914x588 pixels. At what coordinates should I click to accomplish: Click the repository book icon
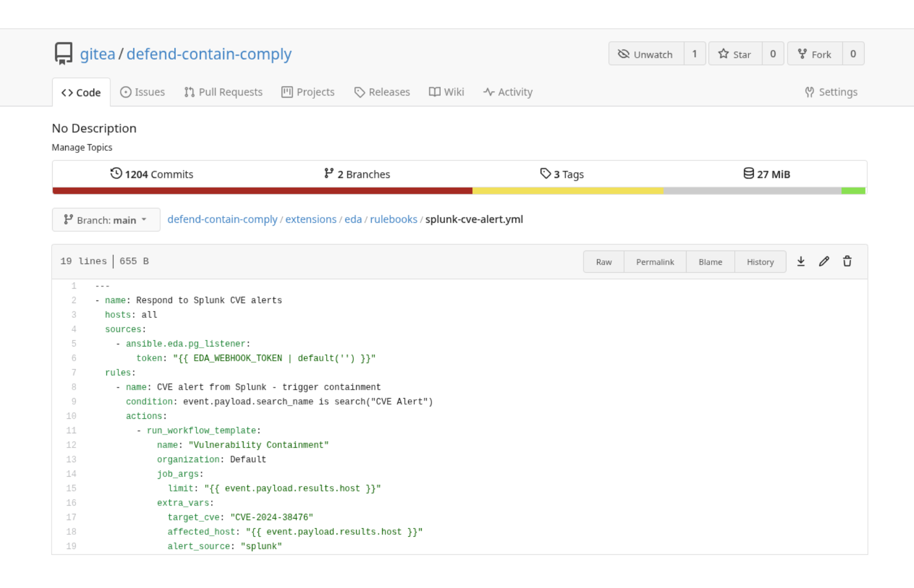tap(64, 54)
